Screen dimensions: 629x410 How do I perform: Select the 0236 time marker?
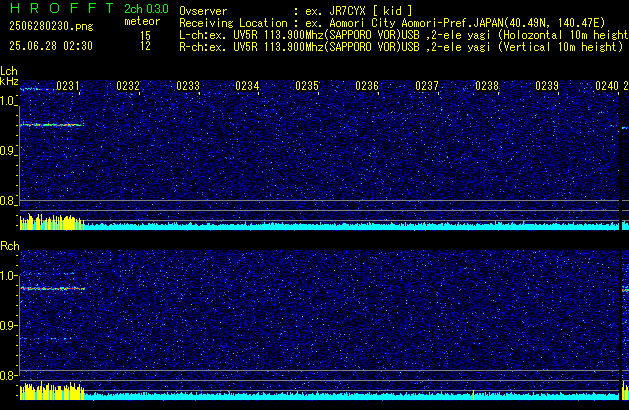pyautogui.click(x=367, y=86)
